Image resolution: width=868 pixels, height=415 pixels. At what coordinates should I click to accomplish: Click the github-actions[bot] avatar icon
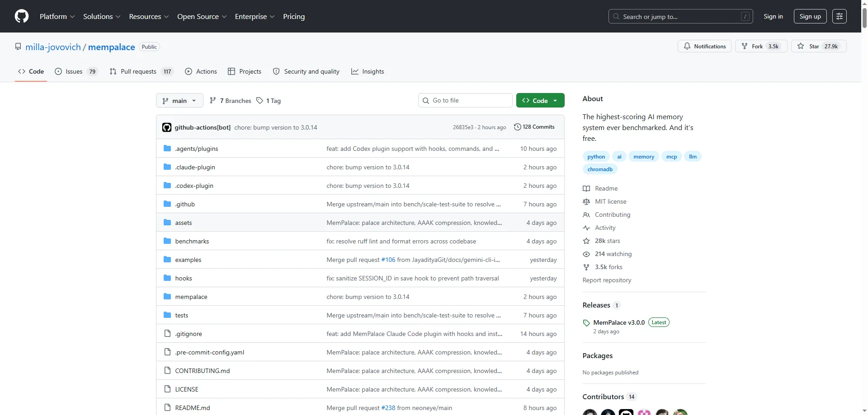pos(167,127)
